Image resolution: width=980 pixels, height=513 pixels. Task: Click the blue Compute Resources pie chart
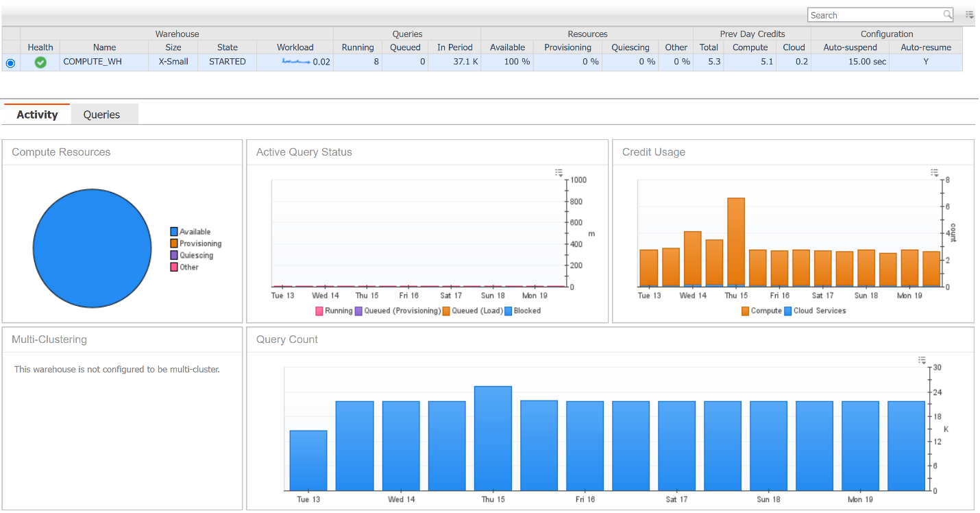(x=92, y=249)
